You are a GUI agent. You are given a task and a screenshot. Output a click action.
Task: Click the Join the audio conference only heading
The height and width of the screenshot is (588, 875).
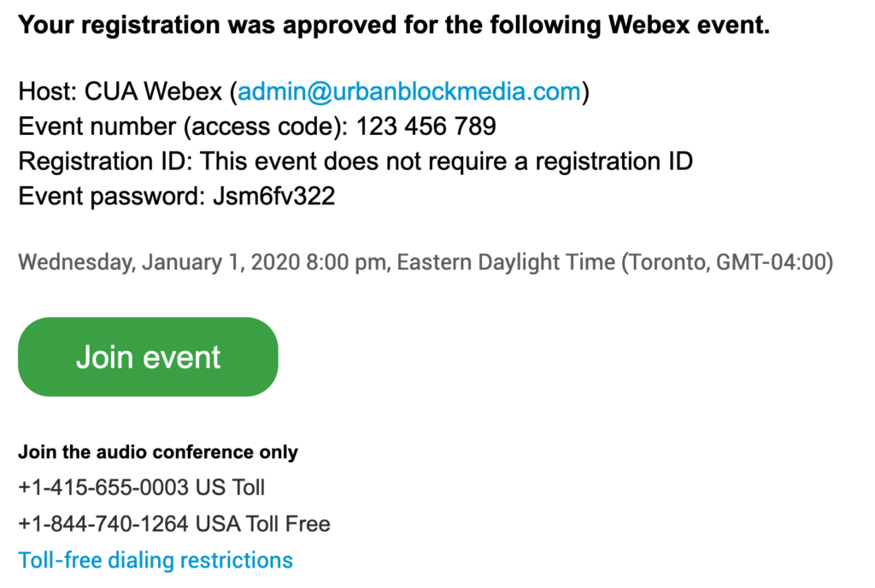click(158, 452)
